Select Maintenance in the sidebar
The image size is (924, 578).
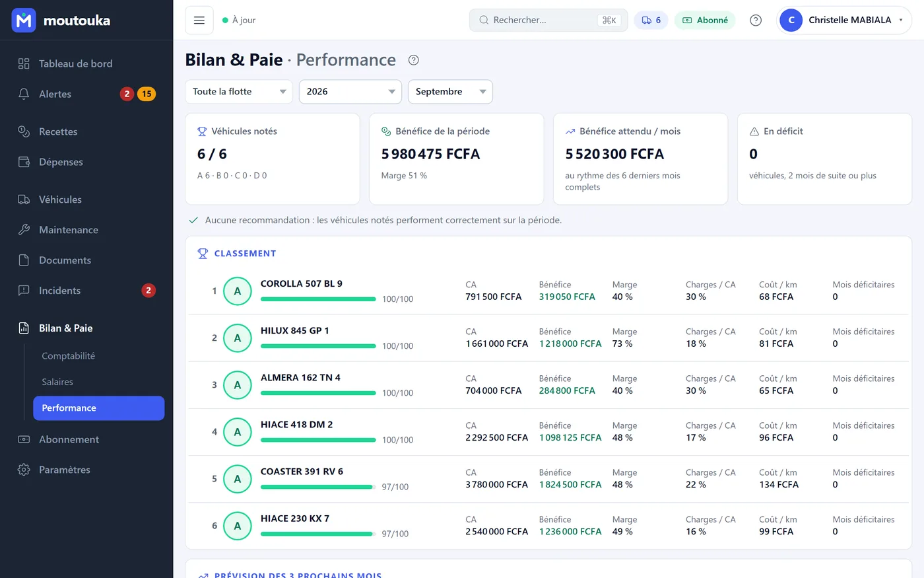click(86, 230)
